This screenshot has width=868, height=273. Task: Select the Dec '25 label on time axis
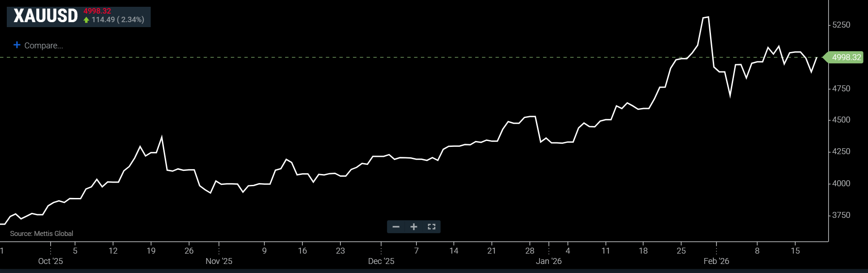[x=381, y=261]
